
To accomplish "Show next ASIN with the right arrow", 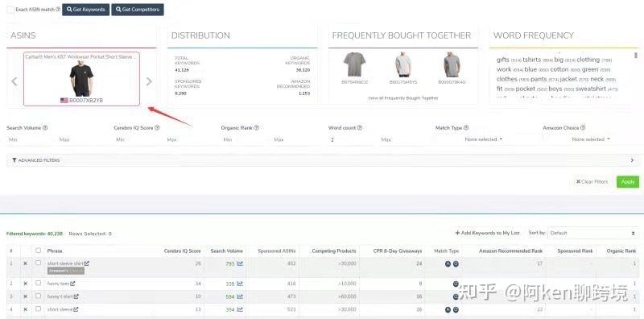I will pos(149,81).
